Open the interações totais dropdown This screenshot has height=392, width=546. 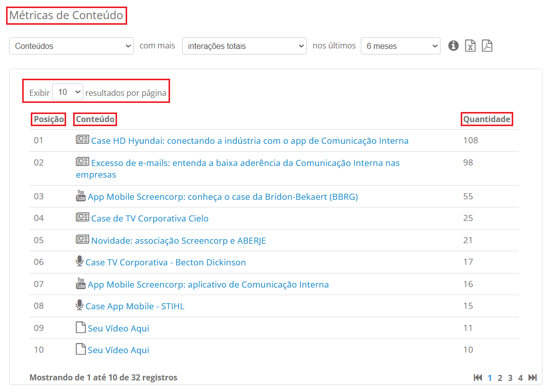pos(244,46)
